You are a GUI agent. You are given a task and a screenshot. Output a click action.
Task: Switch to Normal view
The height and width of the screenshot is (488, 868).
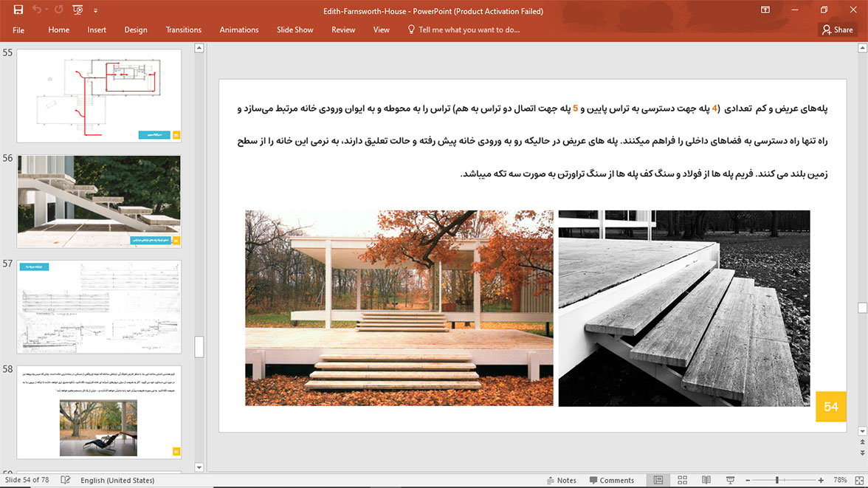click(x=658, y=480)
